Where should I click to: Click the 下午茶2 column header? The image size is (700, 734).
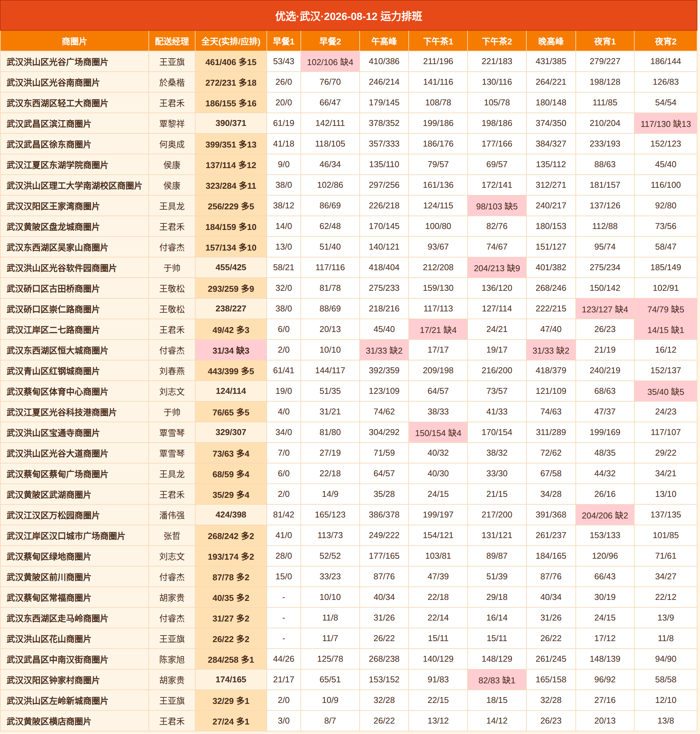(497, 41)
